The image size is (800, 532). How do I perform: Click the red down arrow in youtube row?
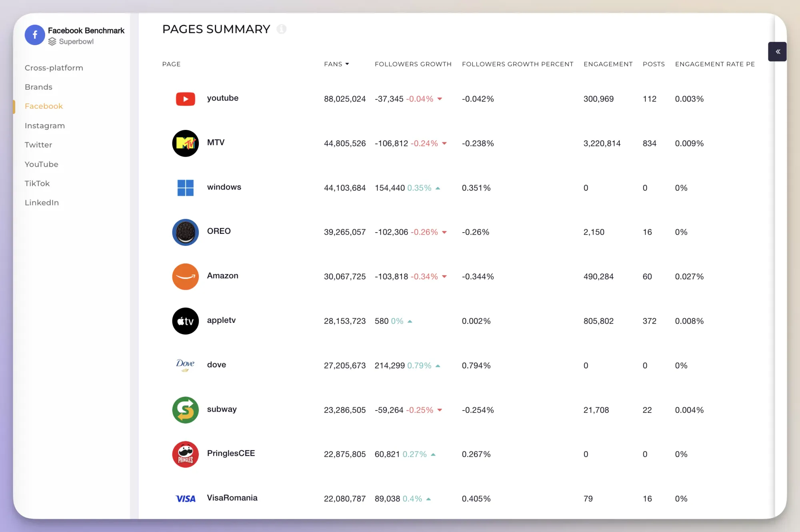pos(440,99)
